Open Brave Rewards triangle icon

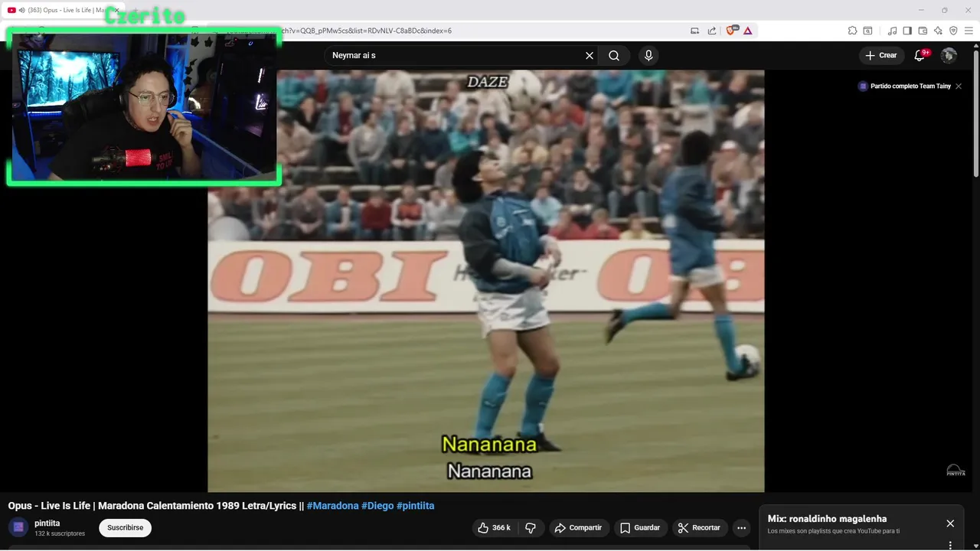coord(747,31)
